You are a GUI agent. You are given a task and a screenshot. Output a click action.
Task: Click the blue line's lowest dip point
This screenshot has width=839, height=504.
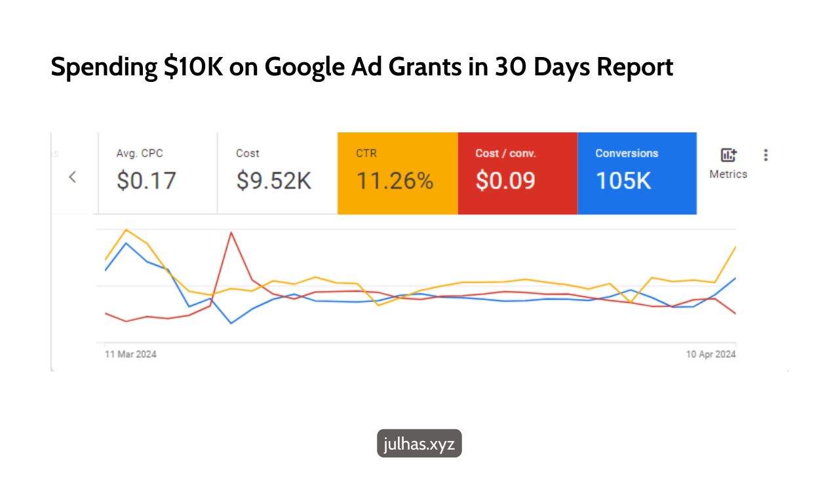point(231,323)
